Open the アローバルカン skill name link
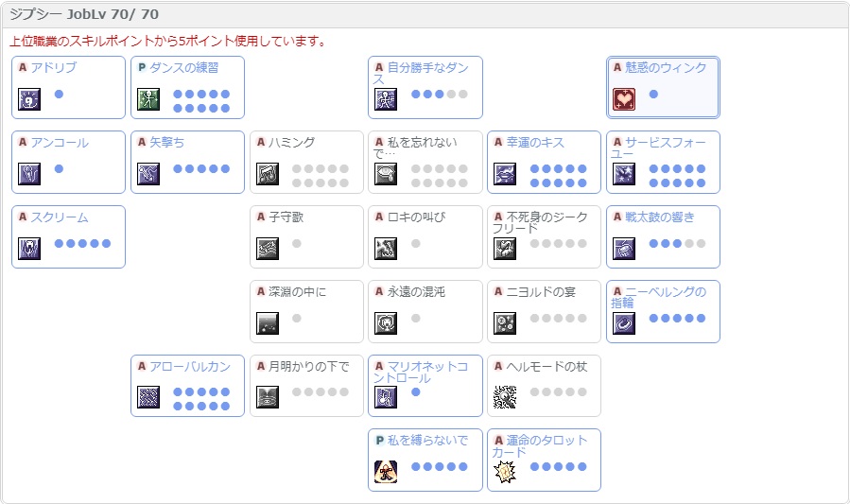The image size is (850, 504). tap(190, 367)
